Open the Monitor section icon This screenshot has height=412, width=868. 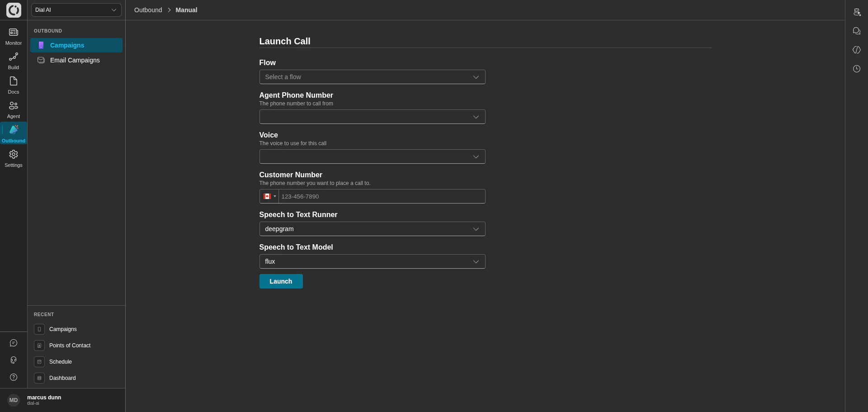pyautogui.click(x=14, y=32)
